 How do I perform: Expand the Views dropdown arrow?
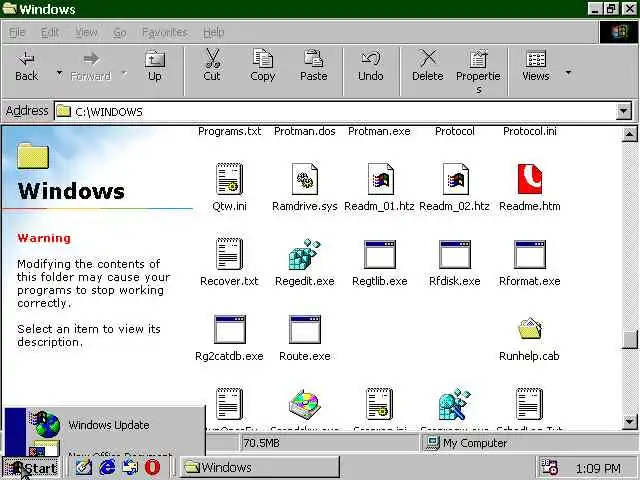568,73
